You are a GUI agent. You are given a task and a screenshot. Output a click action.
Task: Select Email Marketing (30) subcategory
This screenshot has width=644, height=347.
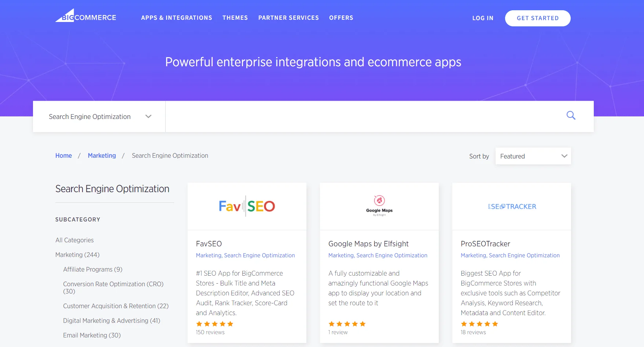[92, 335]
